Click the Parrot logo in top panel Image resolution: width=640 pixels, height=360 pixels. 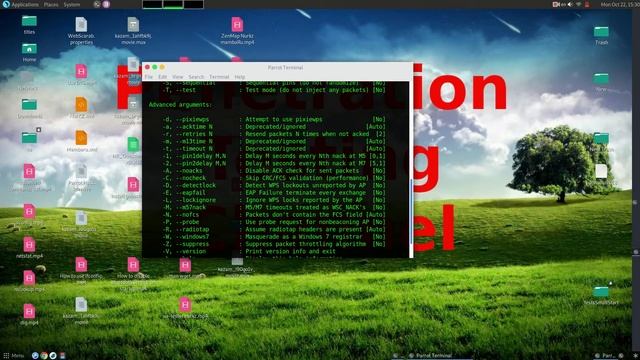click(x=6, y=4)
